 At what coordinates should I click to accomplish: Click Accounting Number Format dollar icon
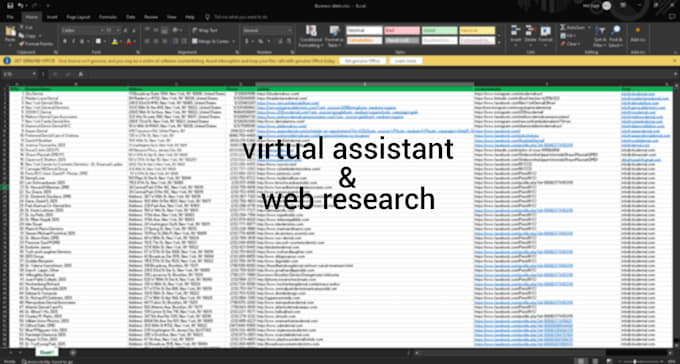click(247, 42)
